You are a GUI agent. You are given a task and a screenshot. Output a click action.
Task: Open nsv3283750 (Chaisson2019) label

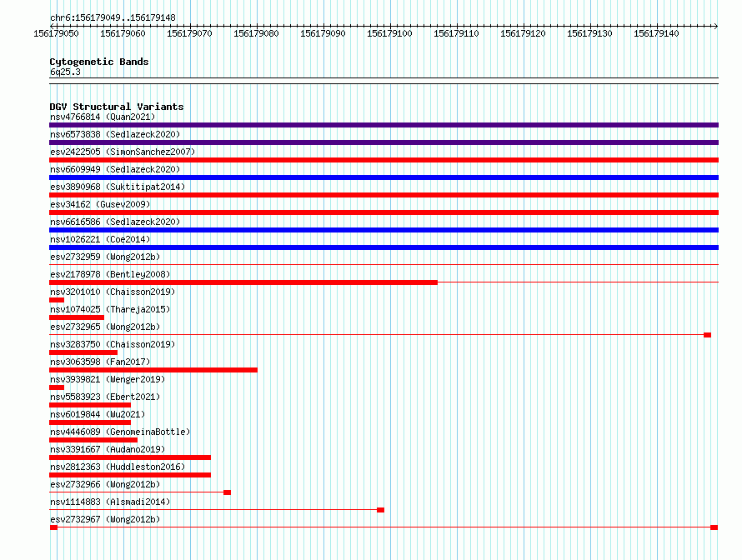pyautogui.click(x=113, y=344)
